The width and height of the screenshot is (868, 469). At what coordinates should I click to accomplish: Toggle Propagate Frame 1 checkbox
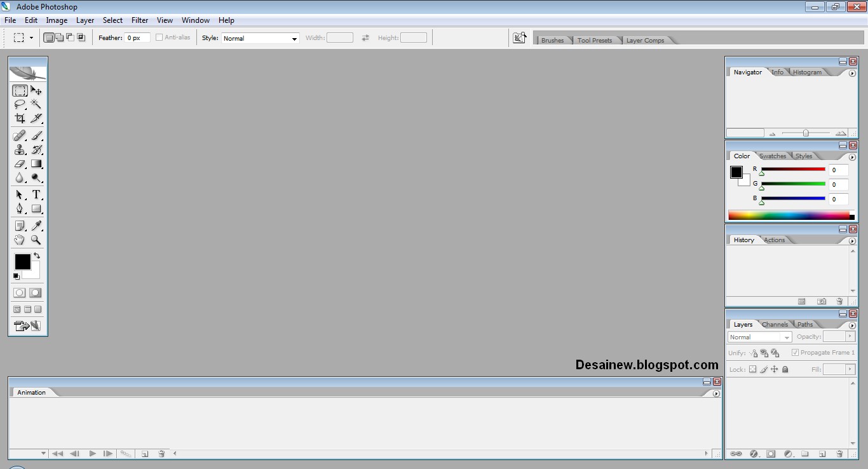point(795,352)
